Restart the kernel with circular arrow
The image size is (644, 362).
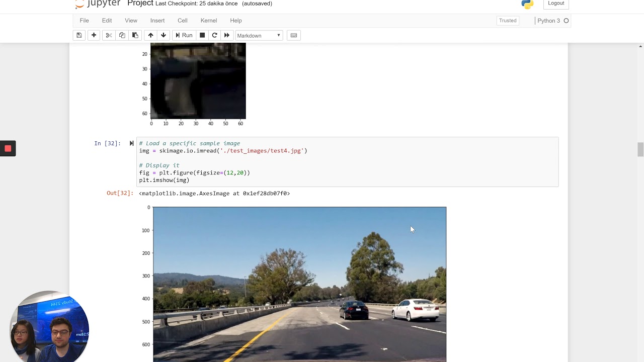[215, 35]
